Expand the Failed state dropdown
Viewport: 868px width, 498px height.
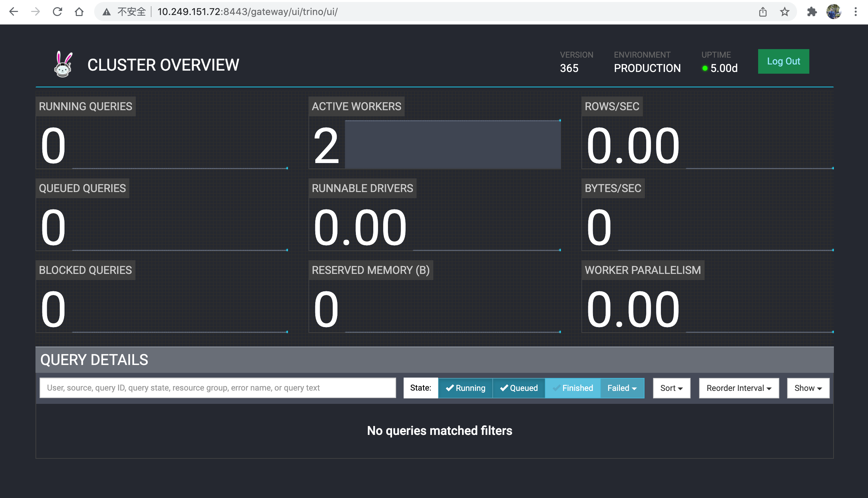tap(622, 388)
